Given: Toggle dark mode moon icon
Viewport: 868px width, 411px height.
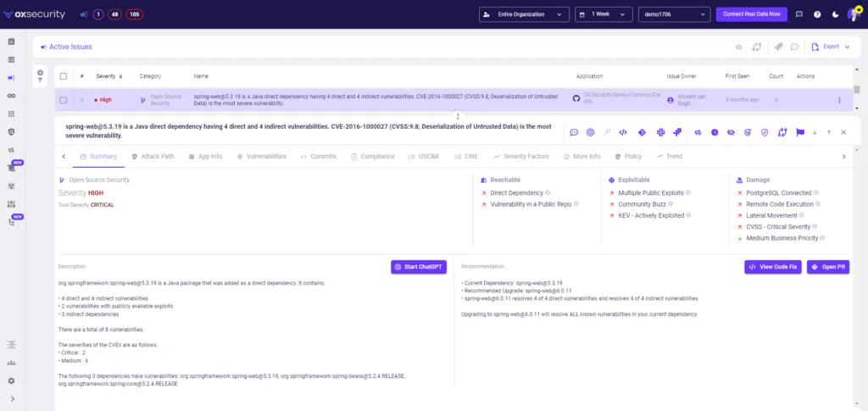Looking at the screenshot, I should pos(835,14).
